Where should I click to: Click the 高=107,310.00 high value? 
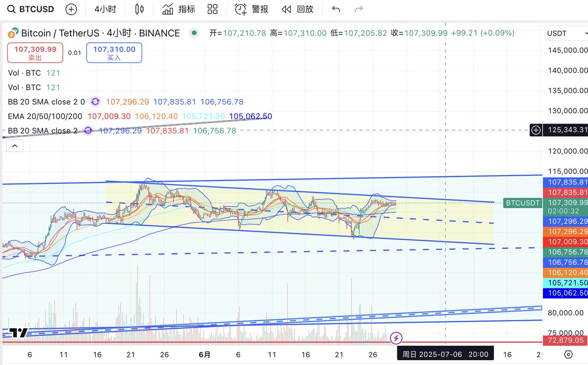tap(298, 33)
